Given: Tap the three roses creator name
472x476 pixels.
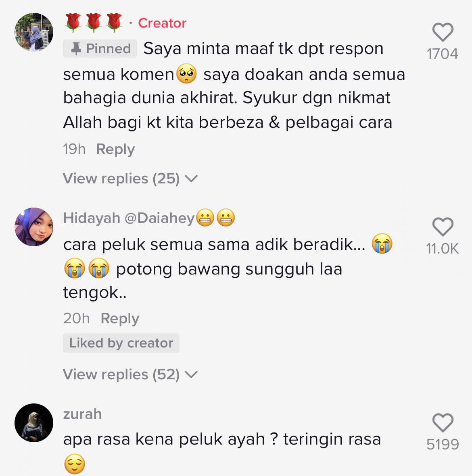Looking at the screenshot, I should 94,23.
